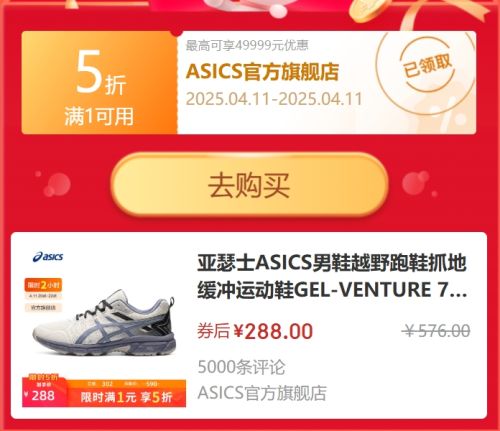The image size is (500, 431).
Task: Tap the 去购买 button
Action: 249,184
